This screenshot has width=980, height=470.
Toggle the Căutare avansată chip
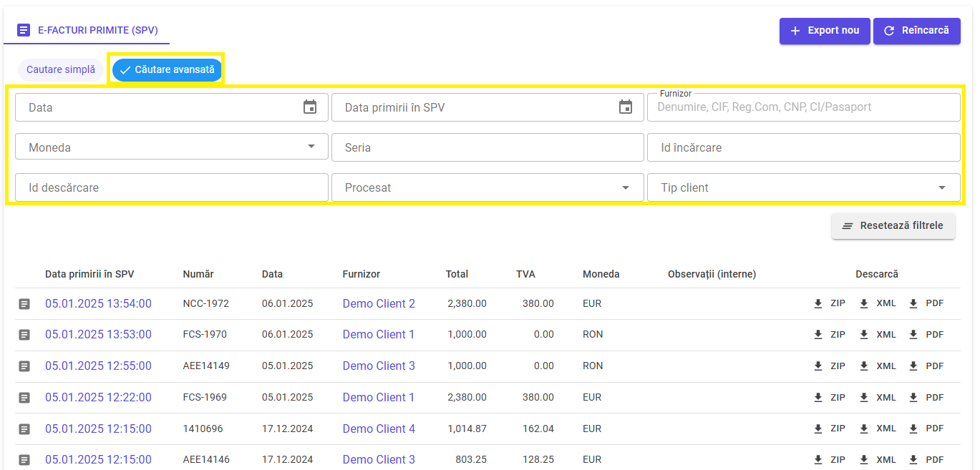click(x=167, y=70)
